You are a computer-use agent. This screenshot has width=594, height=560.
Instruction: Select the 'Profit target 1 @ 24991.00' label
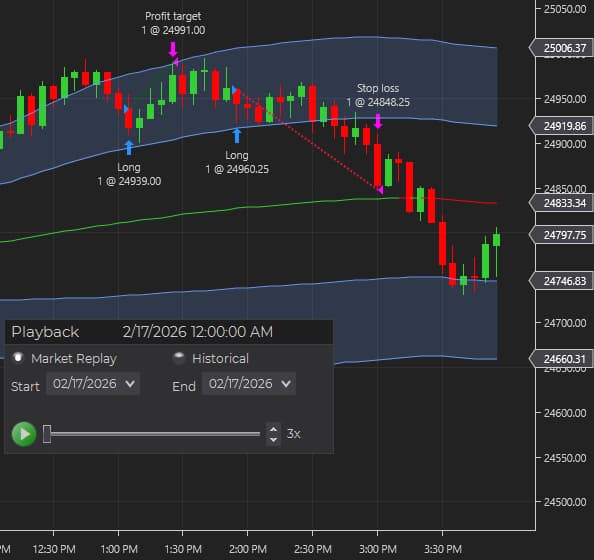pyautogui.click(x=173, y=23)
